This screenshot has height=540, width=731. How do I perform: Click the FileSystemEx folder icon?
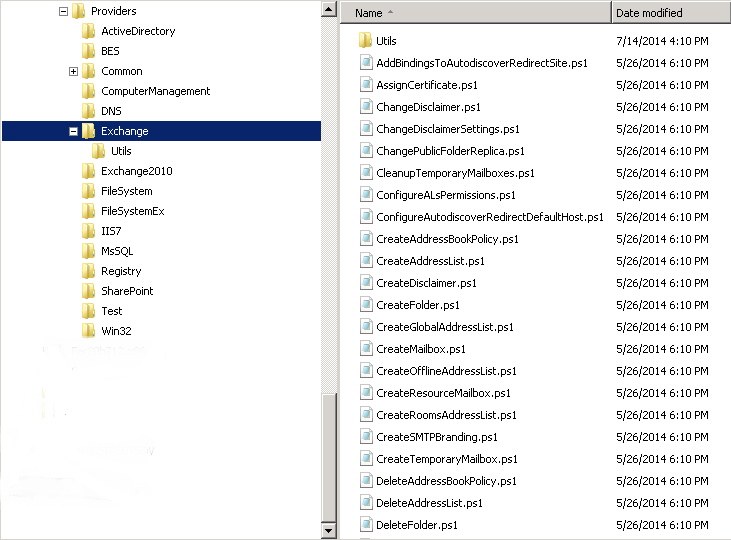pos(88,212)
